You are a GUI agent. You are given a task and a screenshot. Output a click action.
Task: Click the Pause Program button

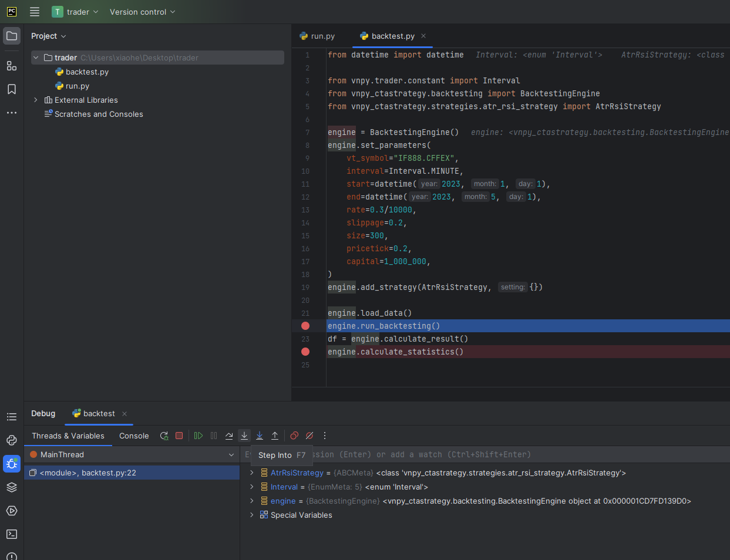click(x=214, y=436)
